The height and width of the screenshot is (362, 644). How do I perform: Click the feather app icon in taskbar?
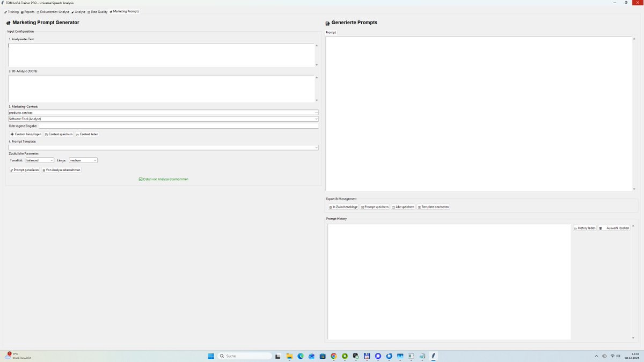[x=434, y=356]
